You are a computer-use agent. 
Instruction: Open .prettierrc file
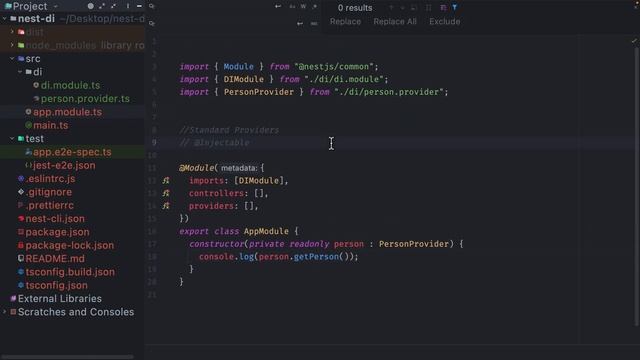(49, 205)
